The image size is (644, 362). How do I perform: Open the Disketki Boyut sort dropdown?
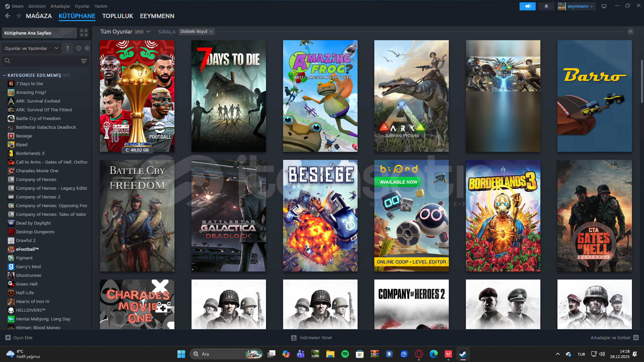(196, 32)
